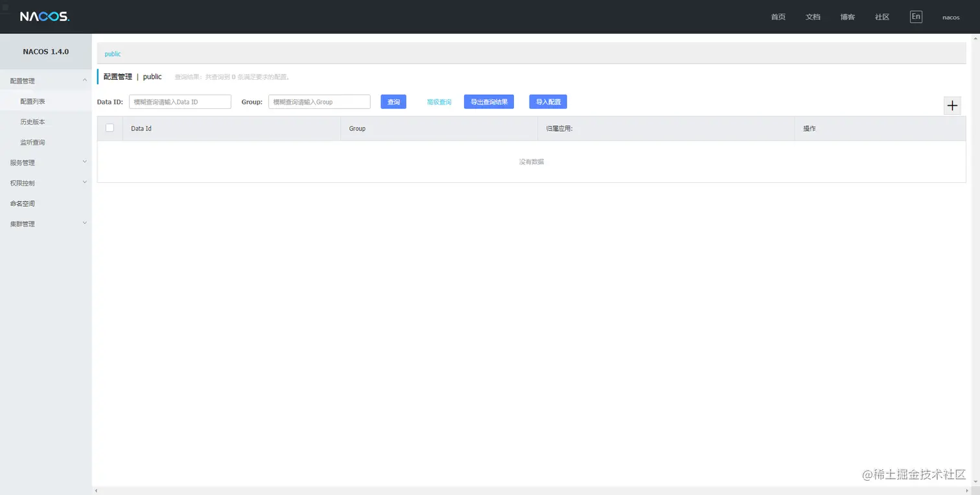
Task: Expand the 集群管理 menu section
Action: [45, 224]
